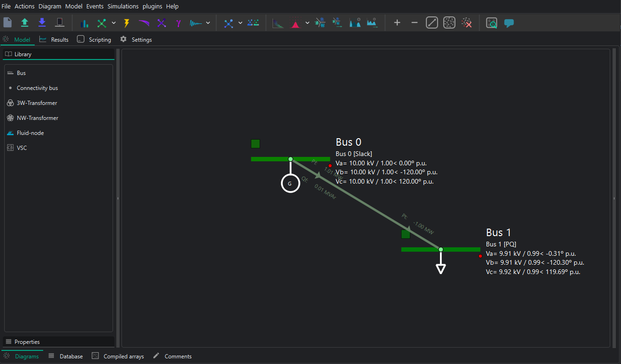
Task: Switch to the Settings tab
Action: [x=136, y=40]
